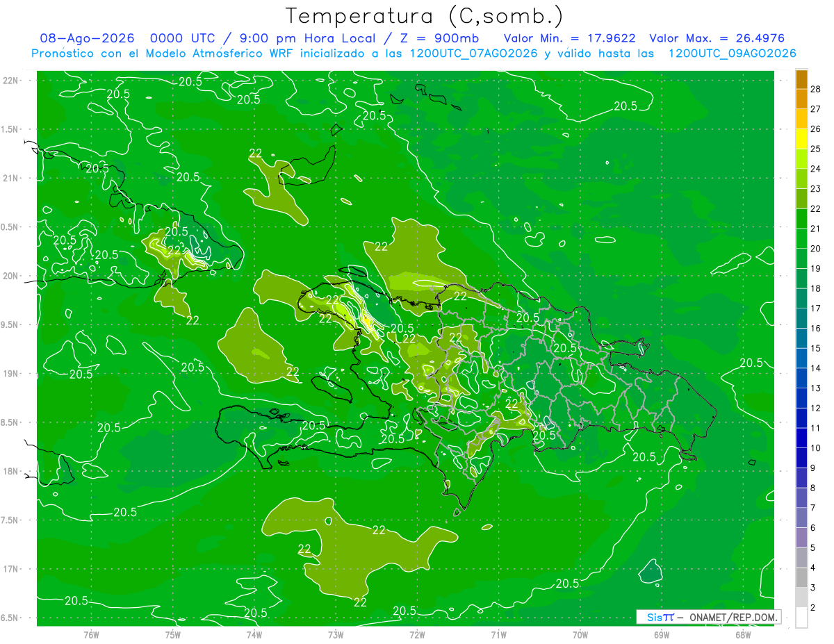Click the "ONAMET/REP.DOM." credit label
Screen dimensions: 834x644
point(733,617)
